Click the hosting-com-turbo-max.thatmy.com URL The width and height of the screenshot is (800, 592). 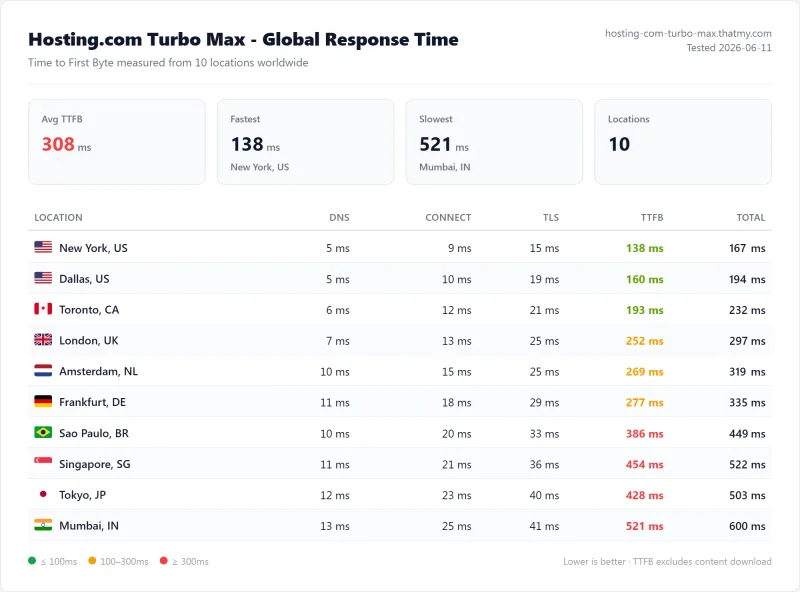click(688, 33)
